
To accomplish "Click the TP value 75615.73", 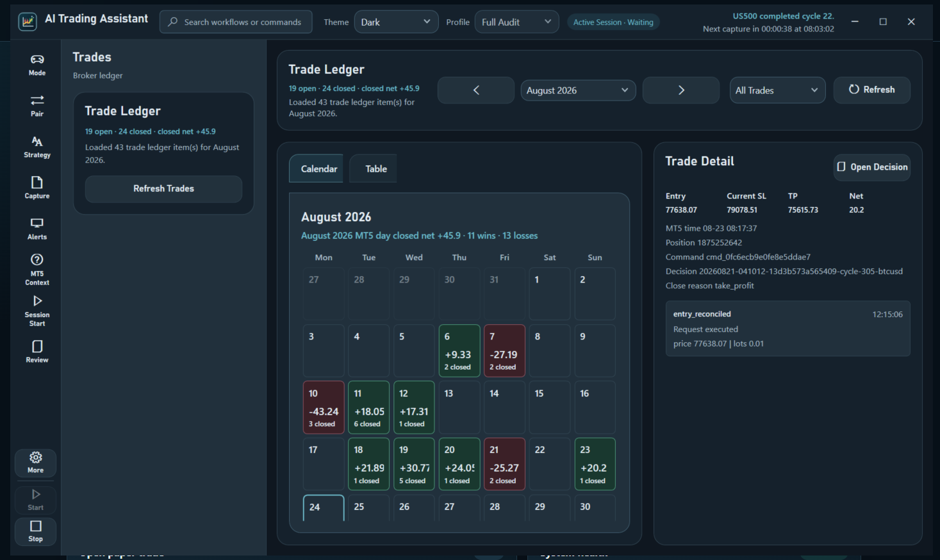I will [803, 210].
